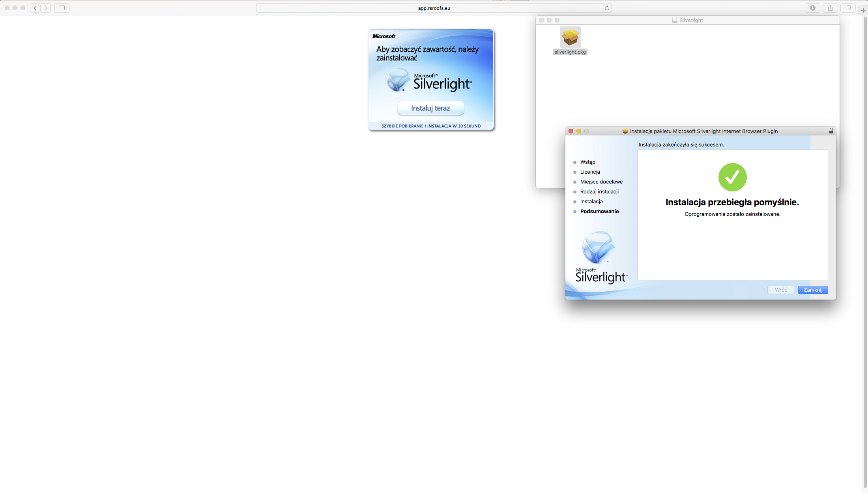Click the Instaluj teraz button
This screenshot has width=868, height=493.
point(430,108)
